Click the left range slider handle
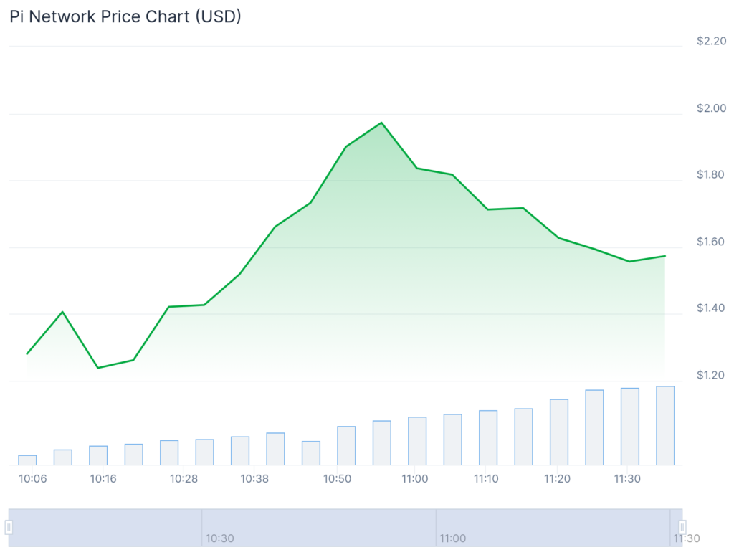This screenshot has width=734, height=560. pos(9,527)
